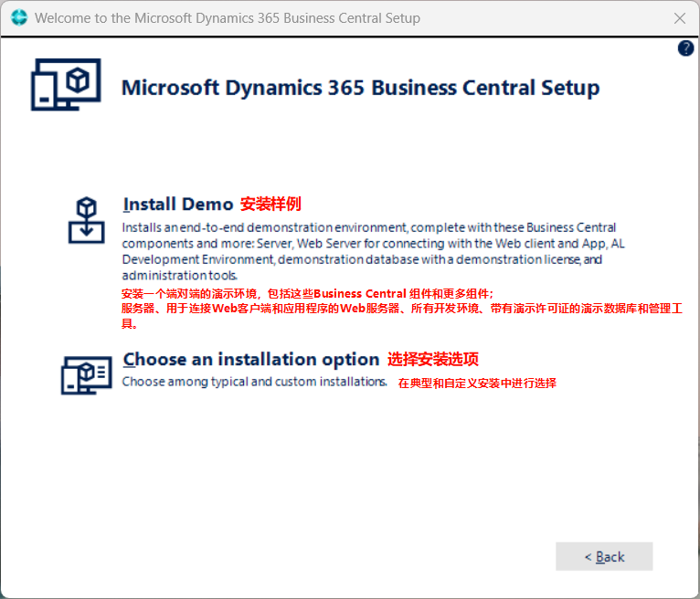Viewport: 700px width, 599px height.
Task: Click the large Business Central Setup logo icon
Action: point(66,84)
